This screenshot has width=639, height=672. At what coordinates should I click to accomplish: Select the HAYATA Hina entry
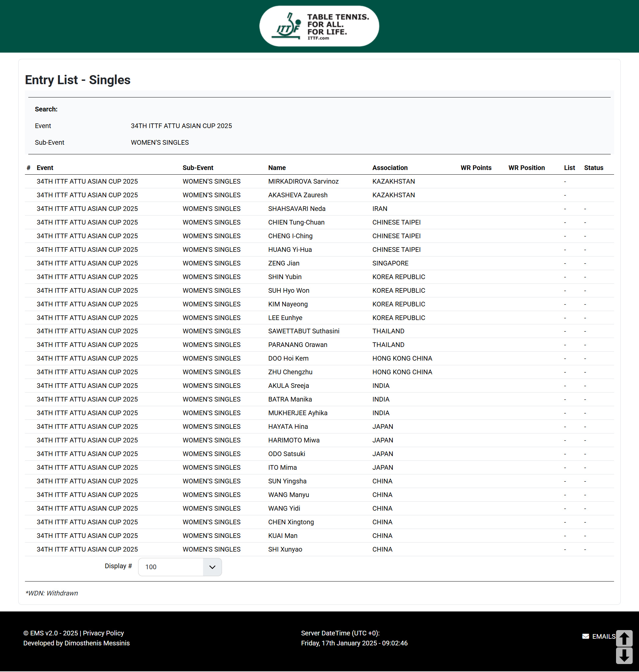point(288,427)
